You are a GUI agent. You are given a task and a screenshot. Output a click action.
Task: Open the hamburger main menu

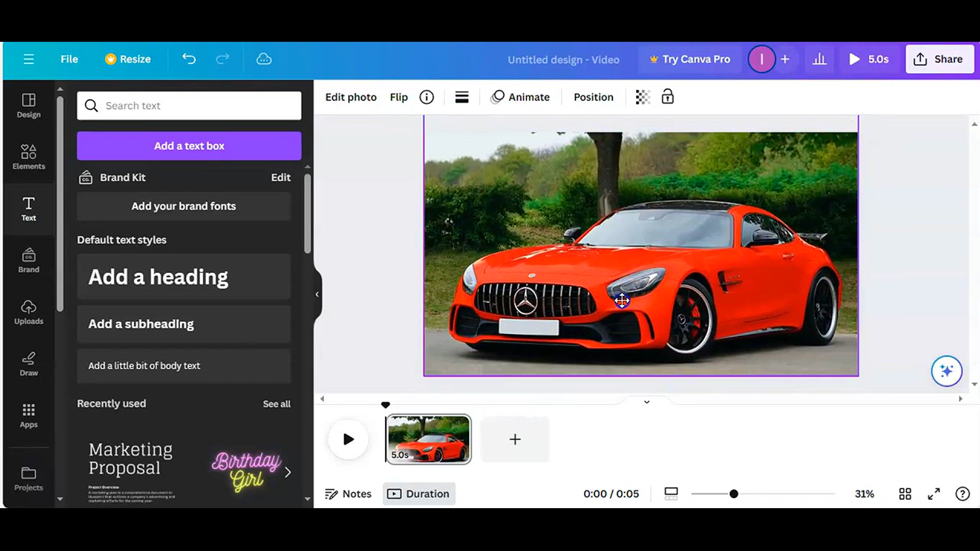tap(29, 59)
